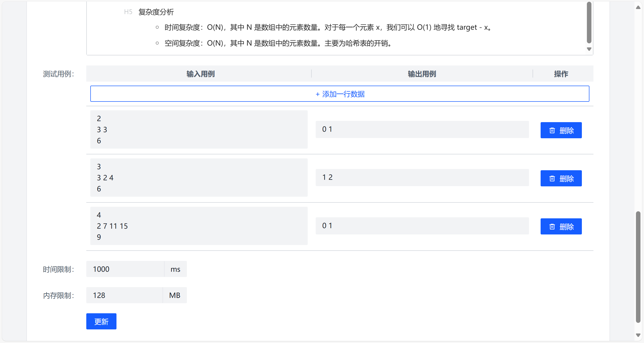
Task: Click the editor's inner vertical scrollbar thumb
Action: pyautogui.click(x=589, y=23)
